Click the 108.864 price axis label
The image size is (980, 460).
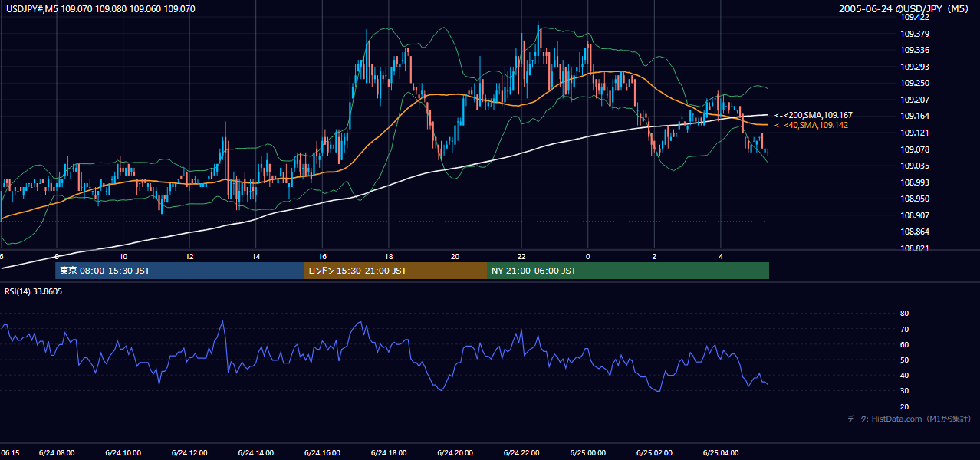915,232
